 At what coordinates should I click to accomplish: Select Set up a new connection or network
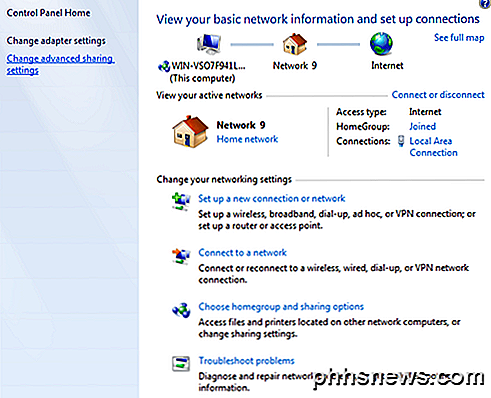tap(272, 199)
